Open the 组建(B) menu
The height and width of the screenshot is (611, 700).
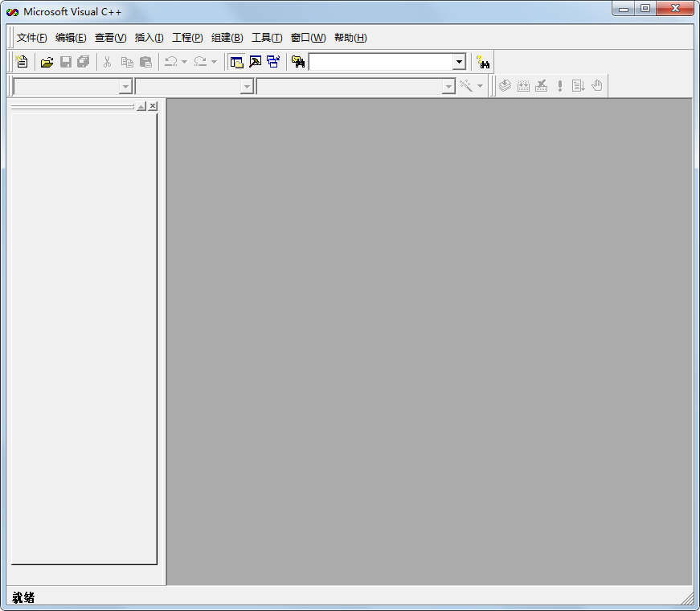click(227, 38)
